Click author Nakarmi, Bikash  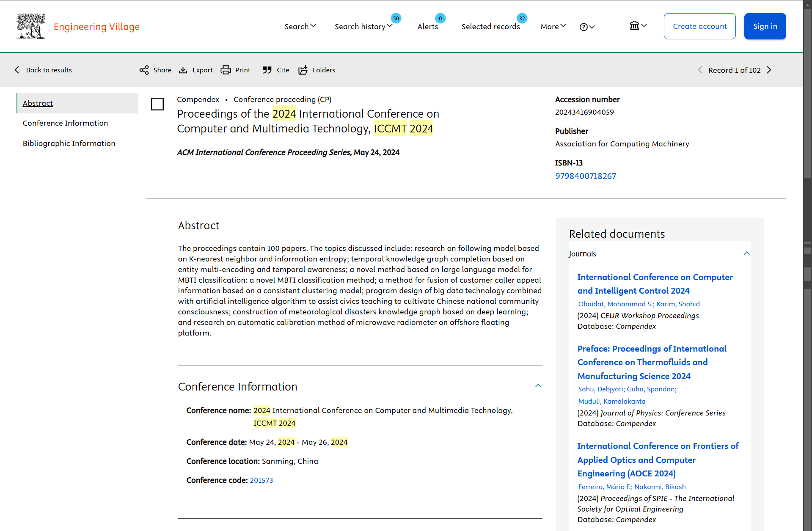tap(660, 487)
